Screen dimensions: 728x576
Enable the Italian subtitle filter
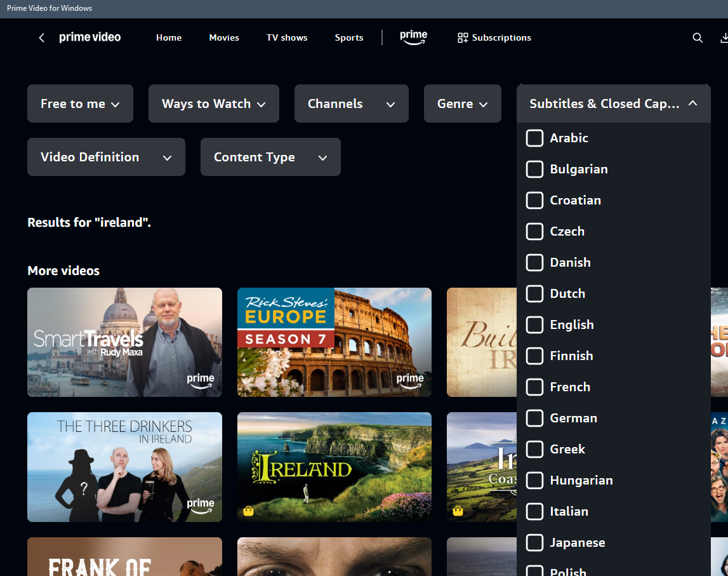[x=534, y=511]
